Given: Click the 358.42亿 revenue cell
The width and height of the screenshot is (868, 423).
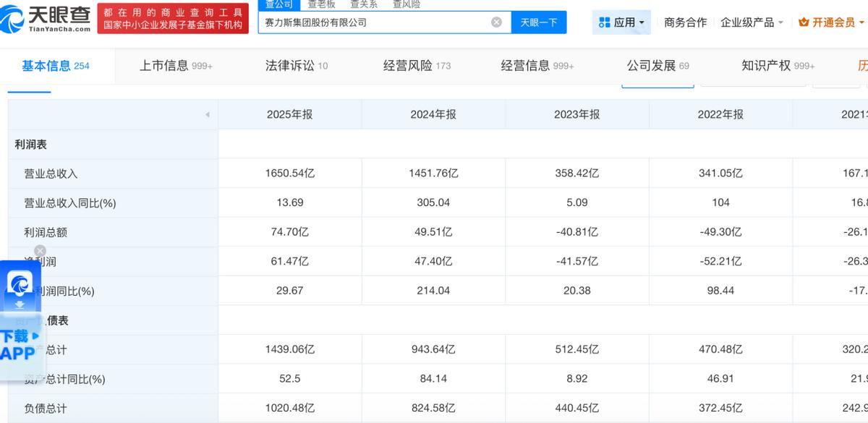Looking at the screenshot, I should [576, 174].
